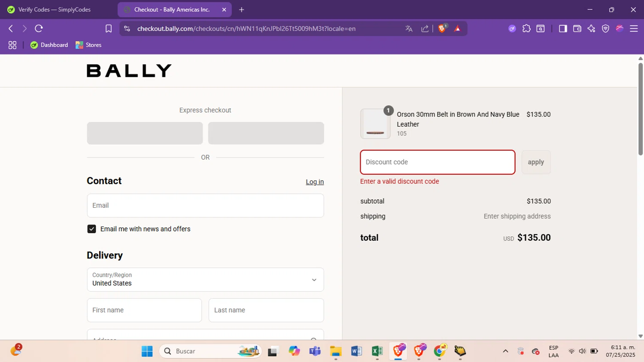644x362 pixels.
Task: Click the BALLY logo
Action: click(x=129, y=71)
